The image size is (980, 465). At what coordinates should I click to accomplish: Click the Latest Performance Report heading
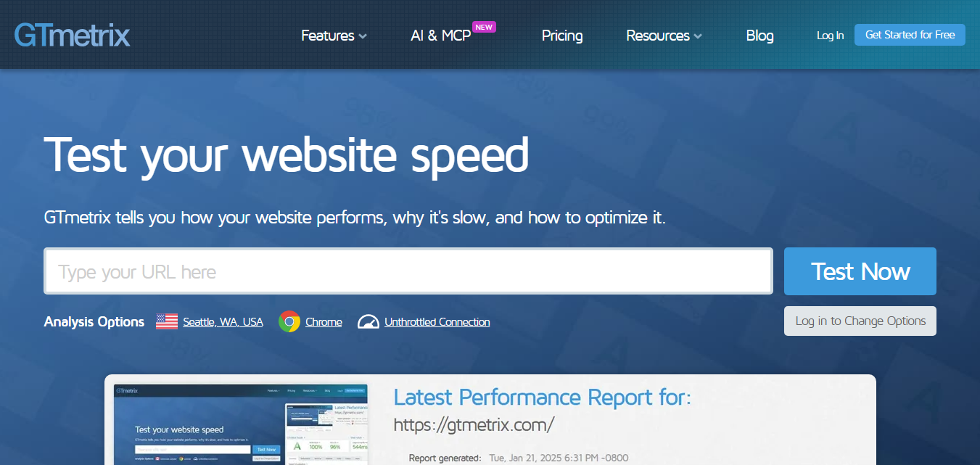coord(542,397)
